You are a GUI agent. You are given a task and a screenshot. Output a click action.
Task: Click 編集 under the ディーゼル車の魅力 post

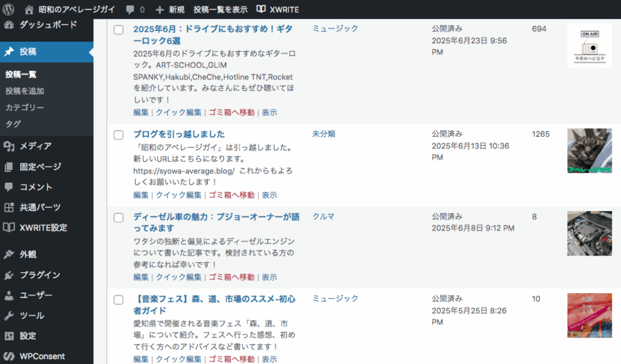pyautogui.click(x=140, y=277)
